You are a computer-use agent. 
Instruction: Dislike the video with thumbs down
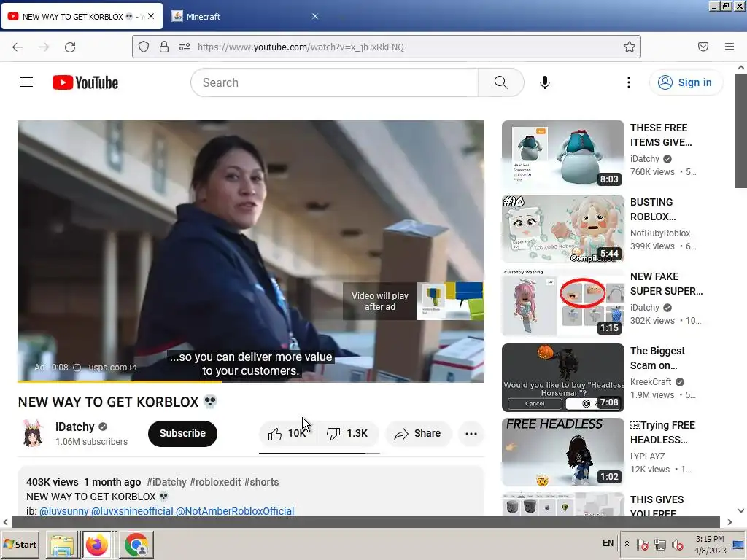tap(347, 433)
